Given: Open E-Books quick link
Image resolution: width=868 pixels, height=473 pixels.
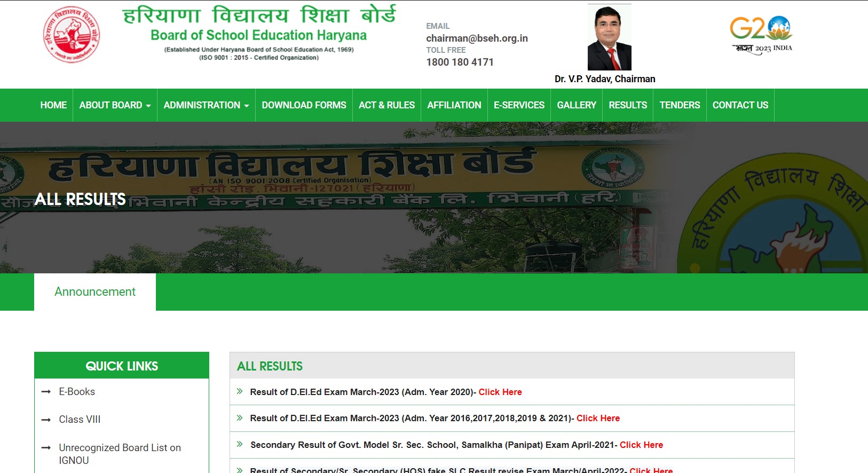Looking at the screenshot, I should point(77,391).
